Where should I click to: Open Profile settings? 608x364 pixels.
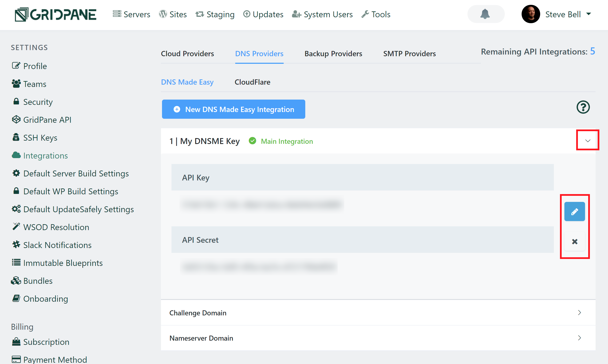pos(29,66)
